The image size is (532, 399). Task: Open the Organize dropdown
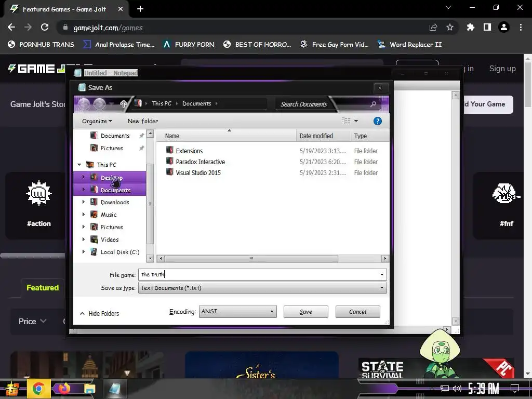point(97,121)
